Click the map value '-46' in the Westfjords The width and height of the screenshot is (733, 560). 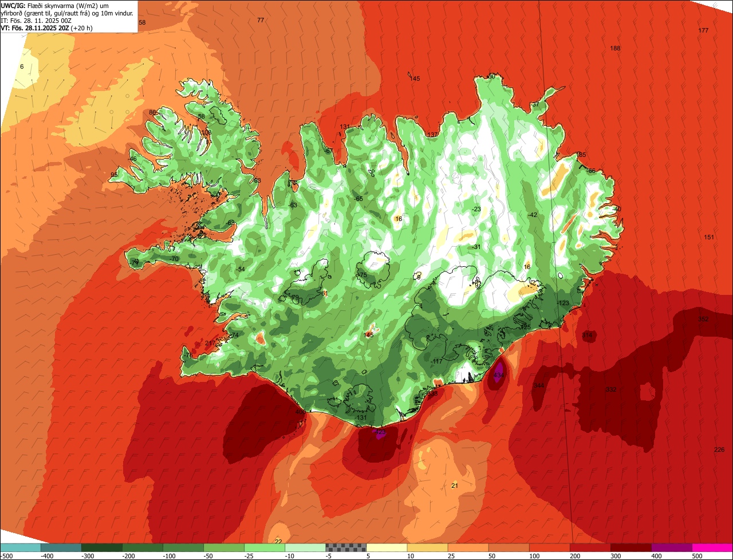[x=132, y=159]
